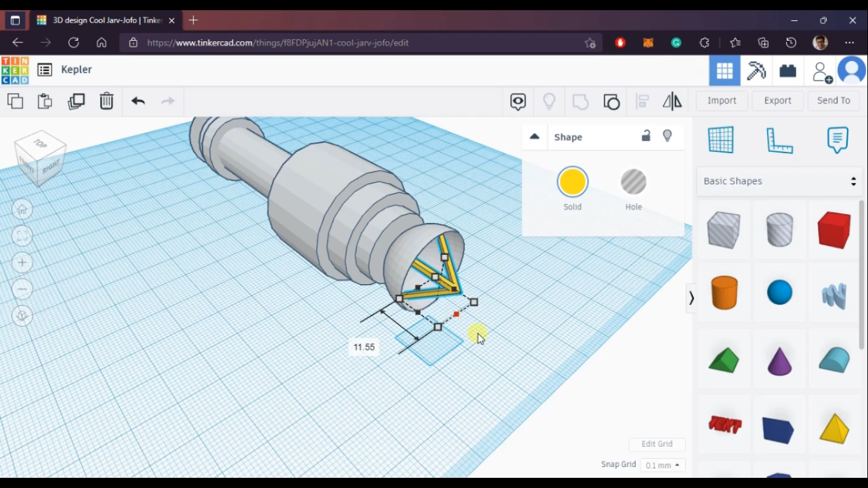Click the shapes panel scrollbar

862,274
